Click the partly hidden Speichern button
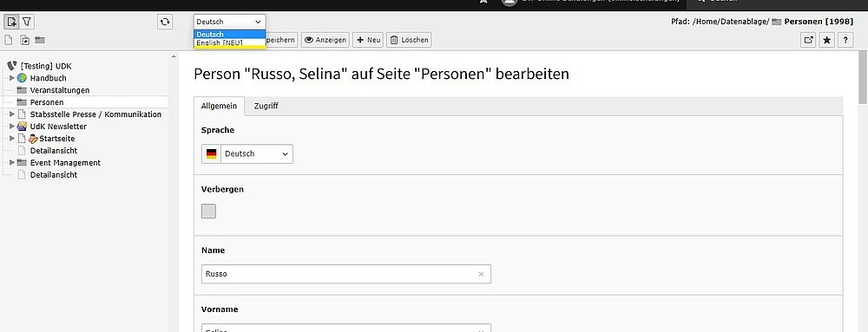Screen dimensions: 868x332 coord(282,40)
